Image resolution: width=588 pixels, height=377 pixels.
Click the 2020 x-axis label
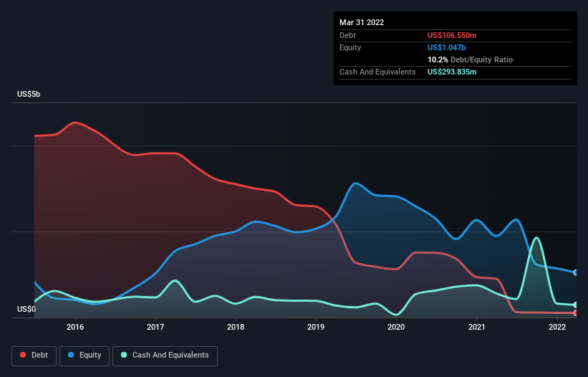[x=396, y=327]
